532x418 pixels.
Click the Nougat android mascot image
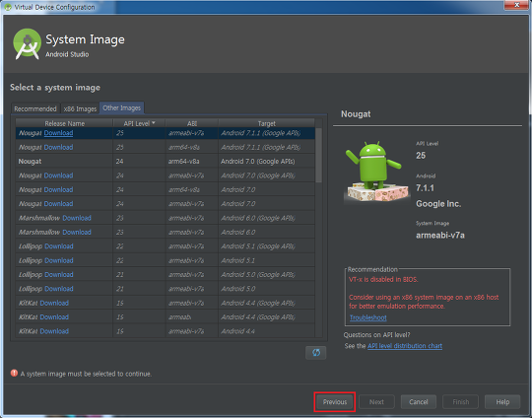point(376,172)
